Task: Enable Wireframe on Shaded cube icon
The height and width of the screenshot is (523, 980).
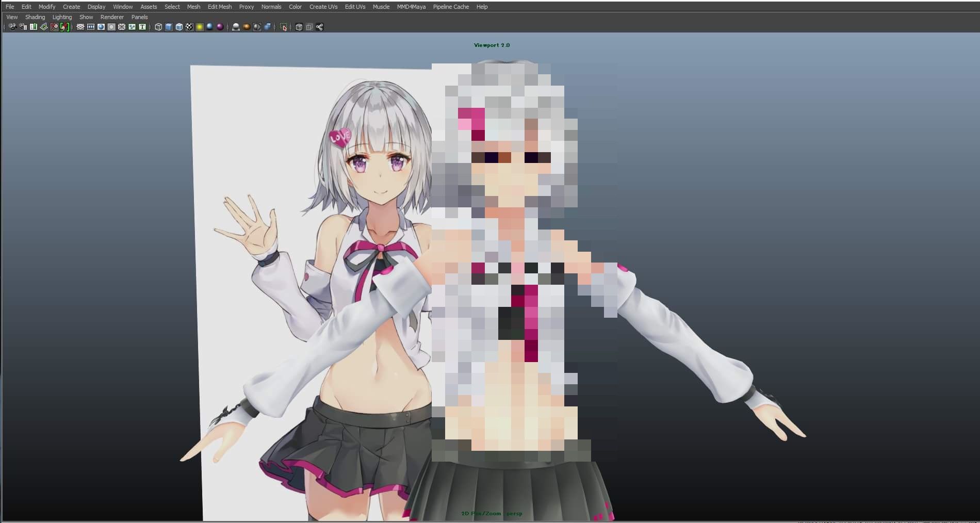Action: 179,27
